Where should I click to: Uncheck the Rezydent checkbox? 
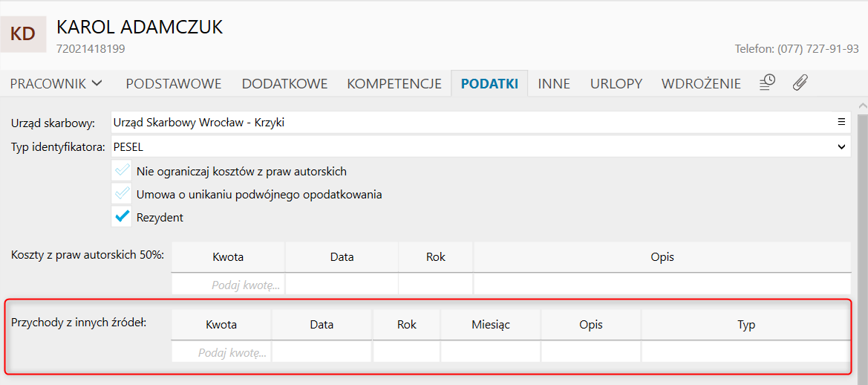click(x=122, y=218)
